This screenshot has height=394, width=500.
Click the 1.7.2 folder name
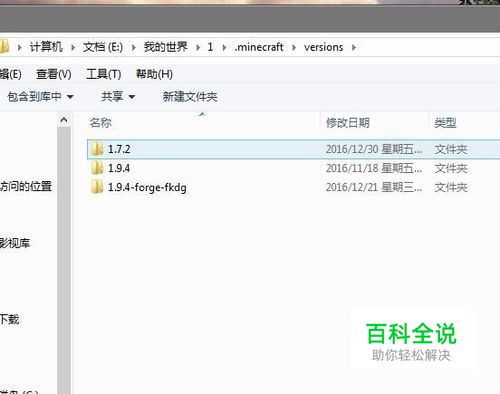pos(119,149)
